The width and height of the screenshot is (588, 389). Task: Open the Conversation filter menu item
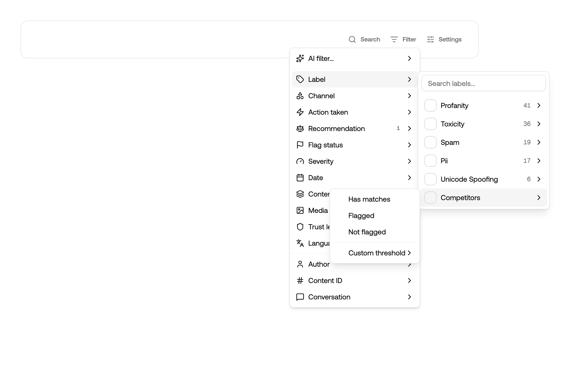pyautogui.click(x=355, y=297)
